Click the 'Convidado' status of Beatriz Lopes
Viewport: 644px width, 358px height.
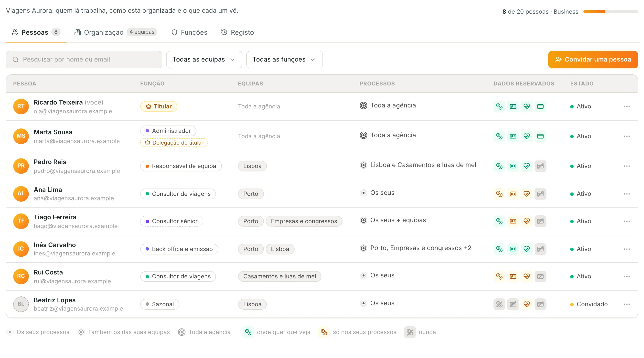pos(589,304)
